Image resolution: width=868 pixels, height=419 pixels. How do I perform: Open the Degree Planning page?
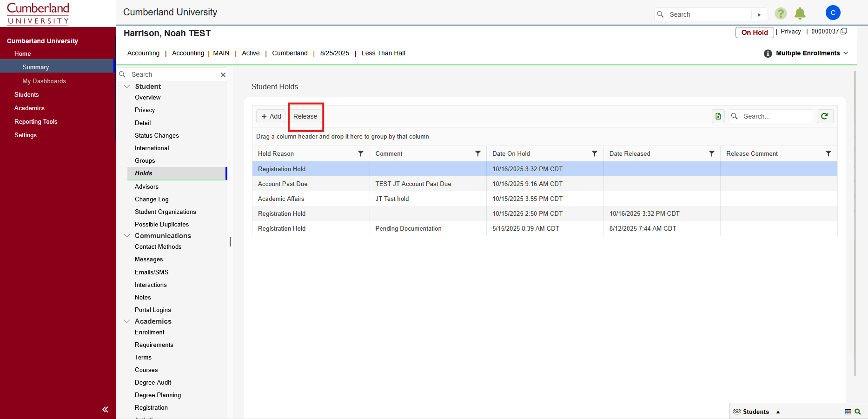[158, 395]
